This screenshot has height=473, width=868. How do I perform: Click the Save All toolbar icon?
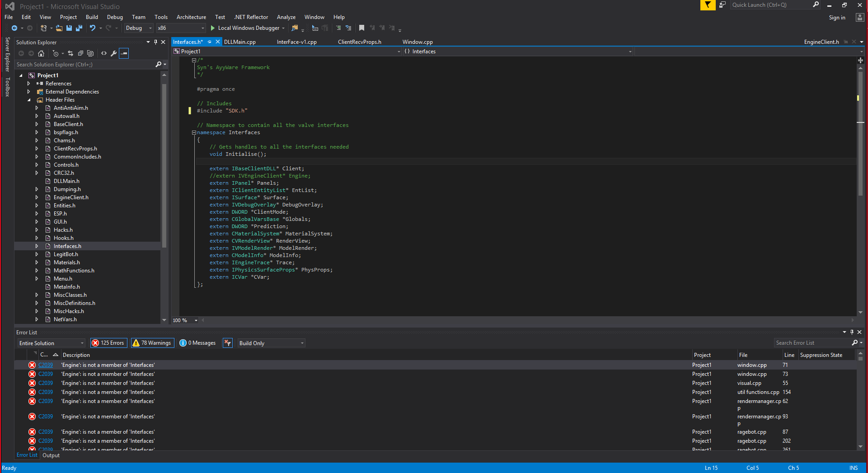(79, 28)
